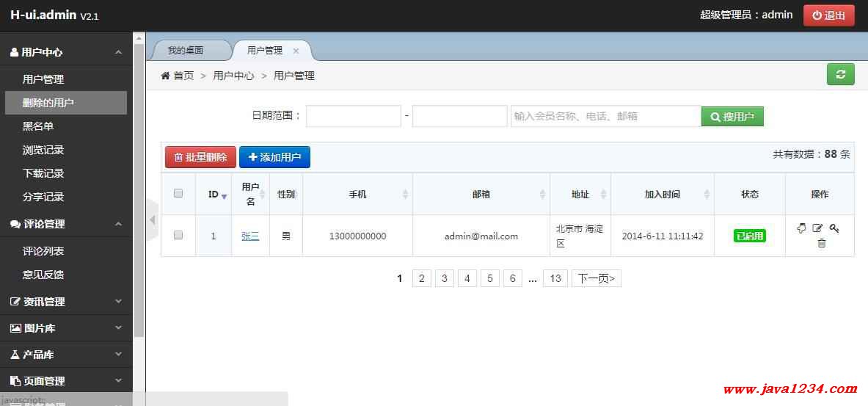
Task: Switch to the 我的桌面 tab
Action: [x=186, y=51]
